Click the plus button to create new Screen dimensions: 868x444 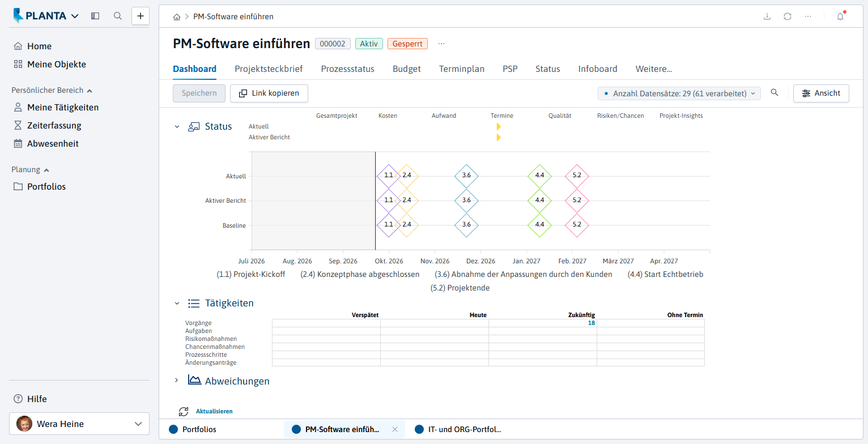(141, 16)
